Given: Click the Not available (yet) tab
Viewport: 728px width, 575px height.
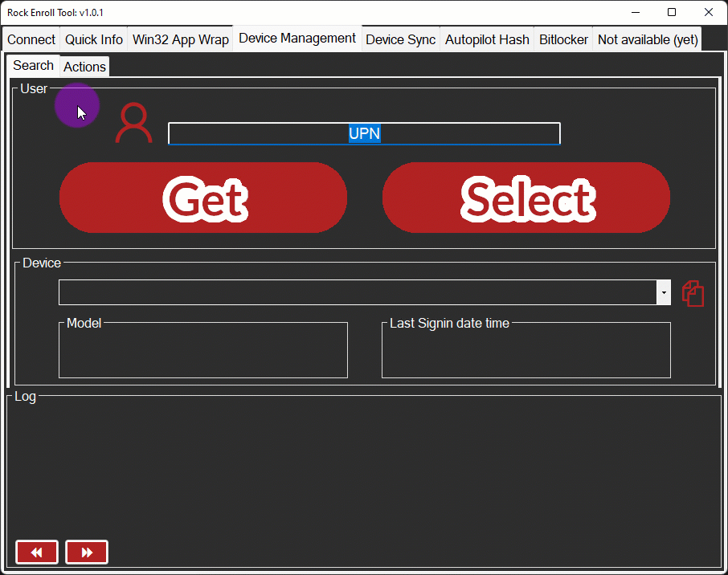Looking at the screenshot, I should (648, 39).
